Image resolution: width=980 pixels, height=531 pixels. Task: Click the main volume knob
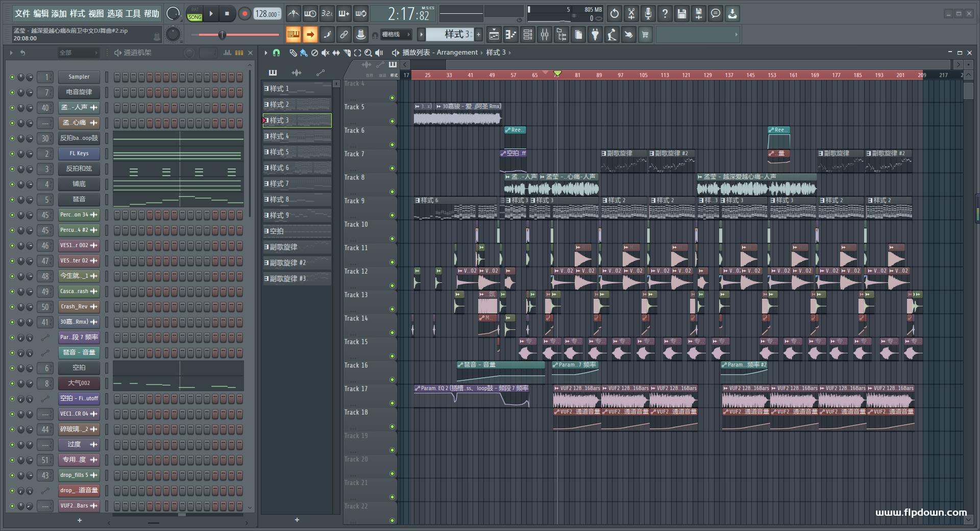[174, 14]
